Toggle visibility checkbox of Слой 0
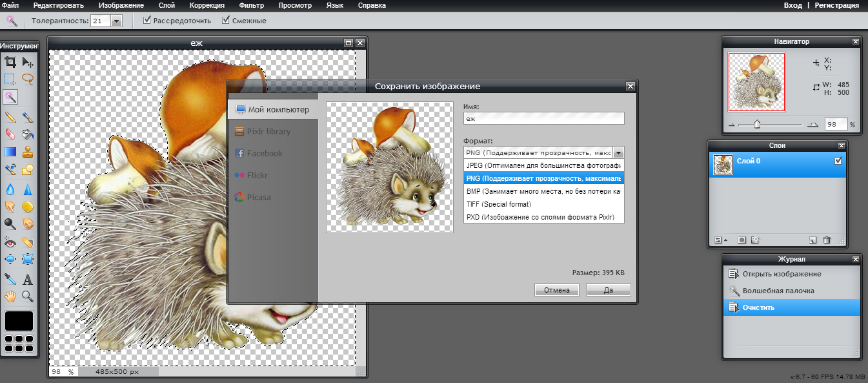The width and height of the screenshot is (868, 383). click(x=838, y=161)
